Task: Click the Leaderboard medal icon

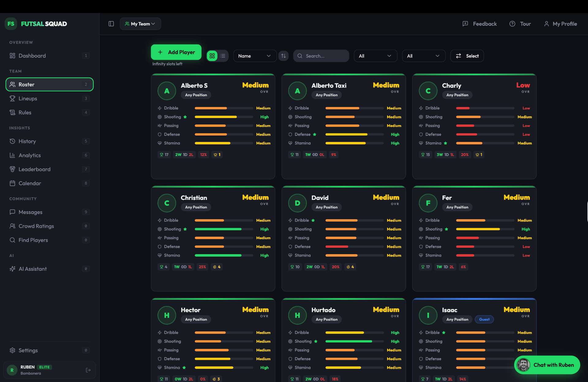Action: pos(12,169)
